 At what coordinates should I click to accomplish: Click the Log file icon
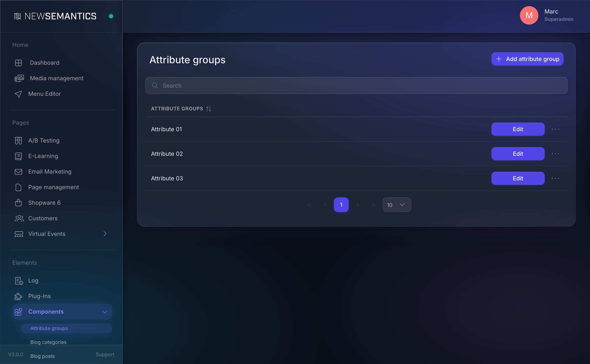tap(19, 281)
